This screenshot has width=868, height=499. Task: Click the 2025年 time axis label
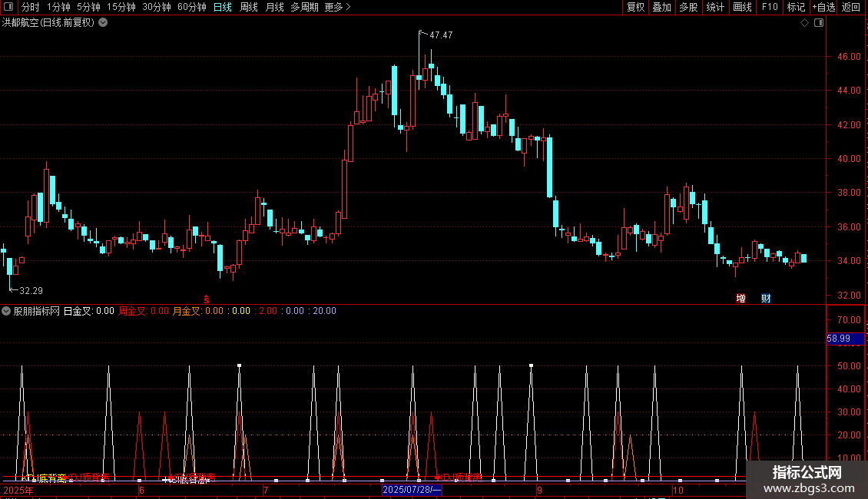pos(19,490)
